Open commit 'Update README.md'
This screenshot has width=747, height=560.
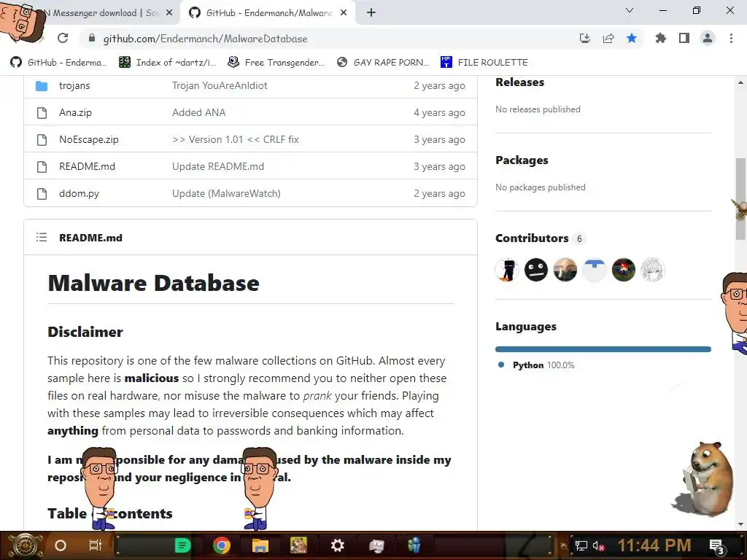(217, 167)
